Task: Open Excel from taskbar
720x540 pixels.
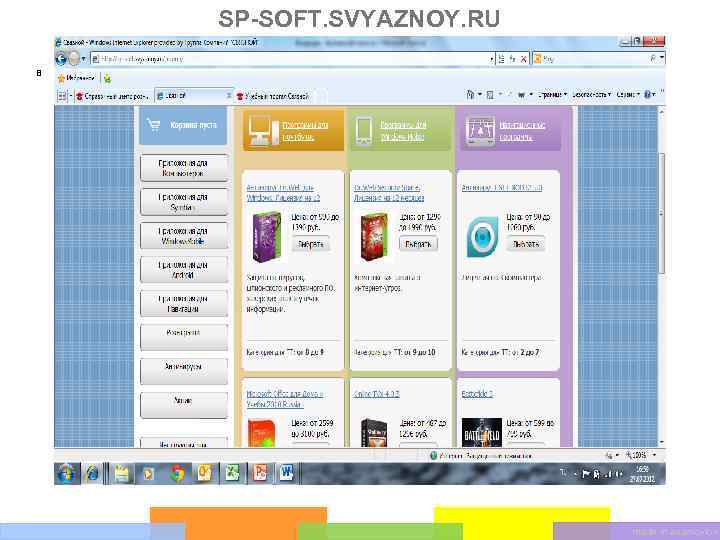Action: 232,473
